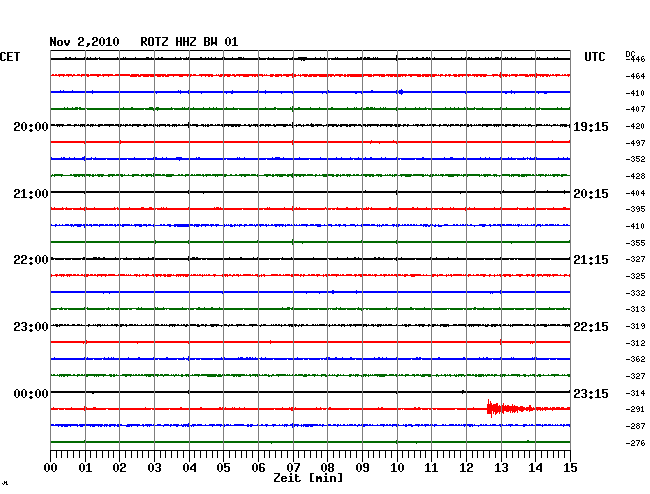Pick the "14" minute axis label
The width and height of the screenshot is (650, 494).
coord(535,468)
